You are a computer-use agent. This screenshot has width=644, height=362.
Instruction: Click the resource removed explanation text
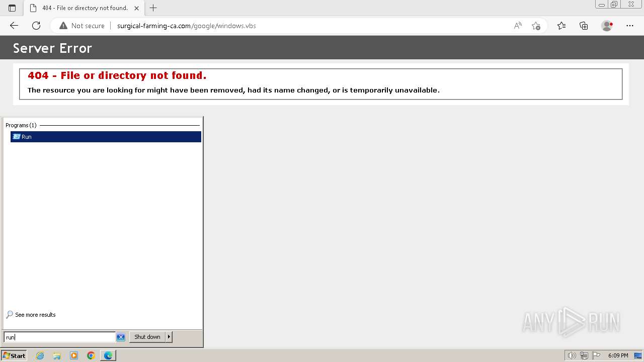click(233, 90)
